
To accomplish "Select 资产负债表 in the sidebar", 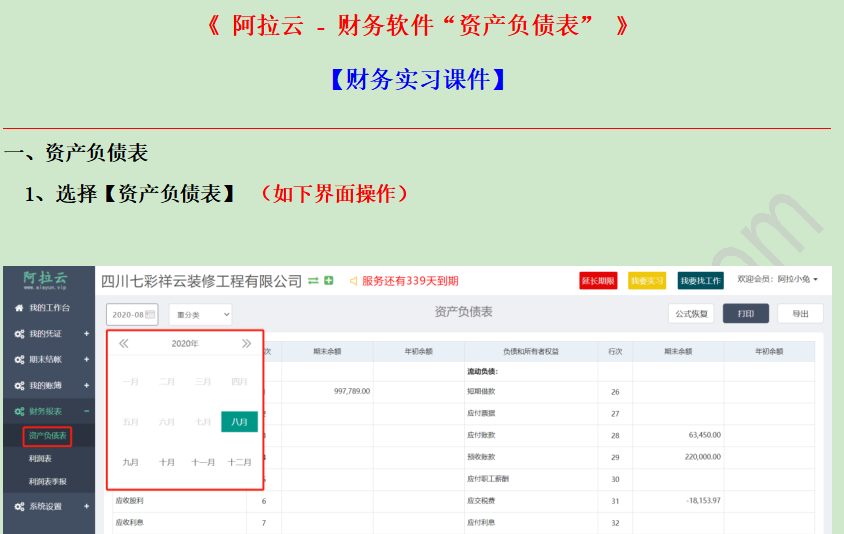I will pos(47,436).
